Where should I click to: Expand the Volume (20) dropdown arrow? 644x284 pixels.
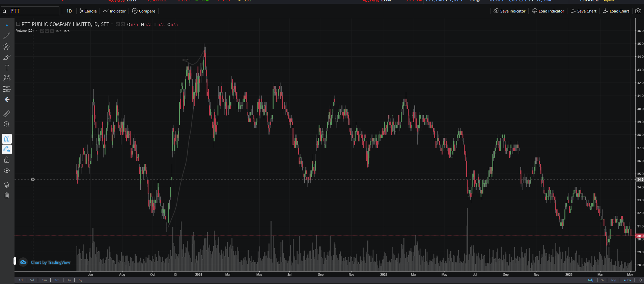click(x=36, y=30)
